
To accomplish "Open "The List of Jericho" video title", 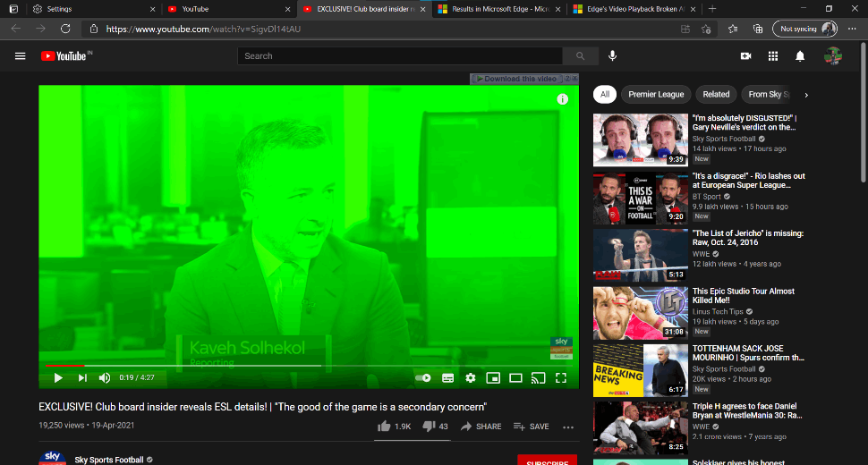I will click(x=748, y=238).
